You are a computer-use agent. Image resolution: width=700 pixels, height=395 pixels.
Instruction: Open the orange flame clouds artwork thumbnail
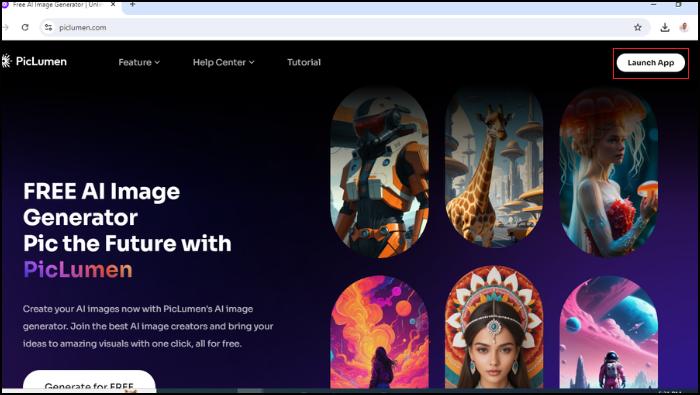[379, 331]
